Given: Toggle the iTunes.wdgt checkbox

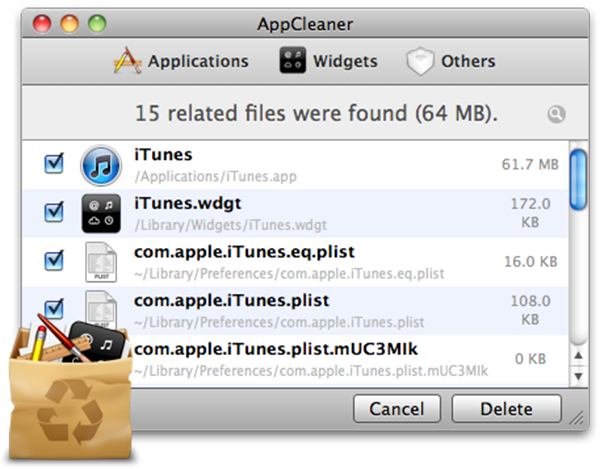Looking at the screenshot, I should [54, 212].
